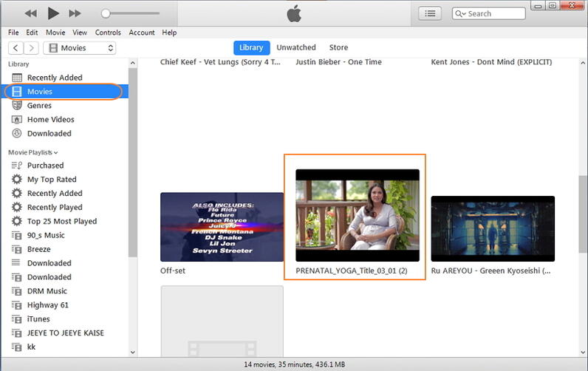Click the main content scroll up arrow
Viewport: 588px width, 371px height.
point(583,63)
